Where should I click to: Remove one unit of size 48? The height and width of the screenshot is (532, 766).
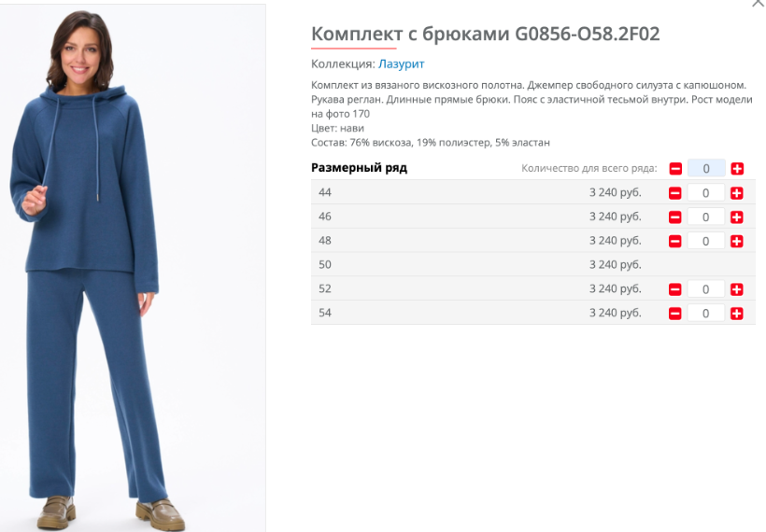click(x=675, y=241)
